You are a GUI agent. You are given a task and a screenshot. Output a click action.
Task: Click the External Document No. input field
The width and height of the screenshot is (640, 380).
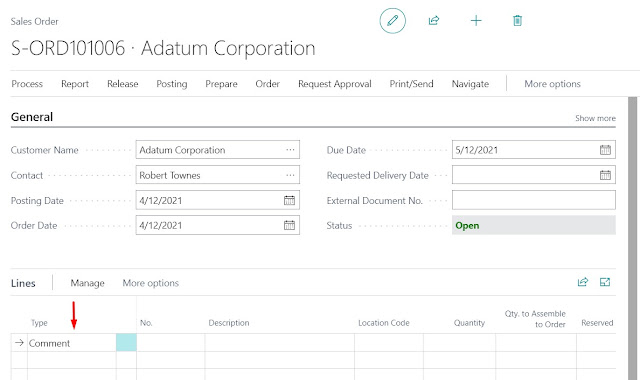(533, 200)
